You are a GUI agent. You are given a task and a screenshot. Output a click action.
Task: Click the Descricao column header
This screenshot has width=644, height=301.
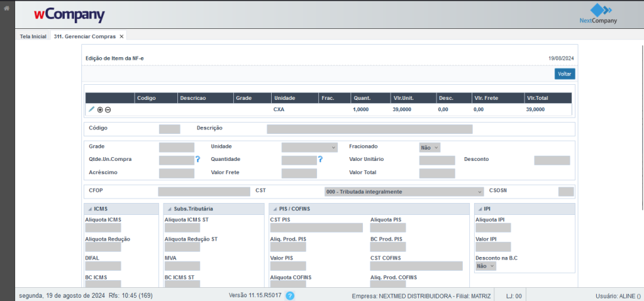pyautogui.click(x=206, y=98)
